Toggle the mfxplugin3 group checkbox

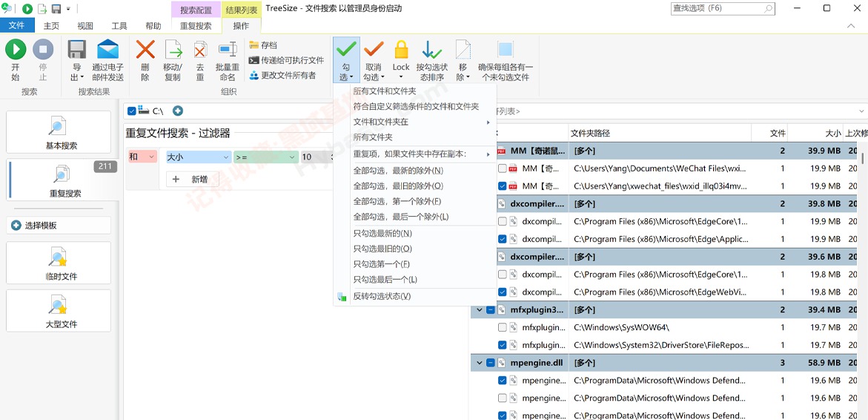coord(491,309)
